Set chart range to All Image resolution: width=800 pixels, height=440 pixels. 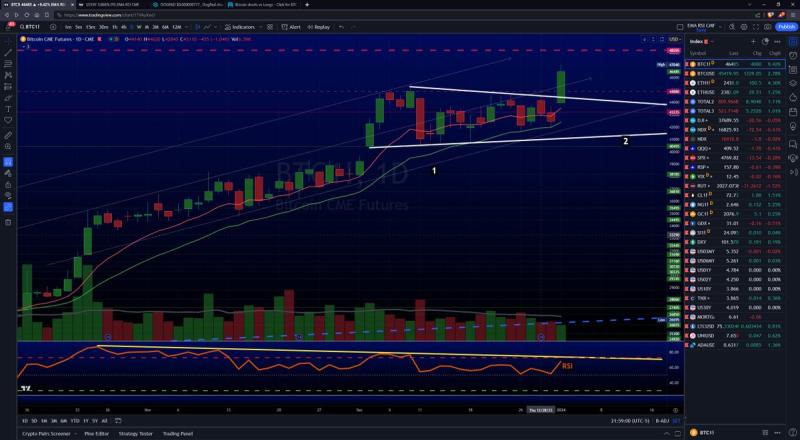(x=105, y=421)
